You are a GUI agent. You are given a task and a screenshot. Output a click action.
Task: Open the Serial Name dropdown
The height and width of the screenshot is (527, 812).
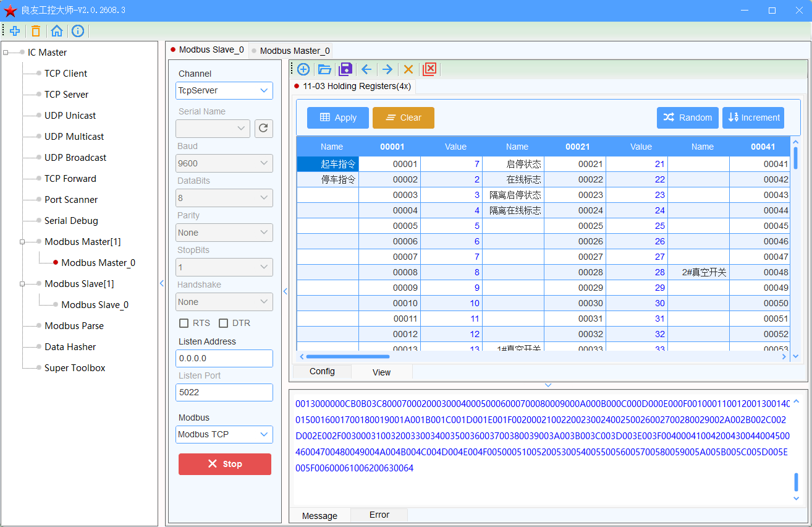click(x=213, y=129)
